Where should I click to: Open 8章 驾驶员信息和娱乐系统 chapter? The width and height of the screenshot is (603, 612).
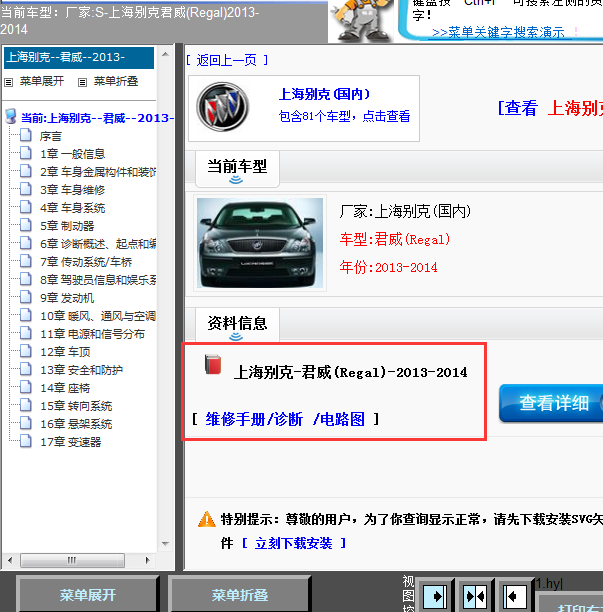[x=98, y=279]
